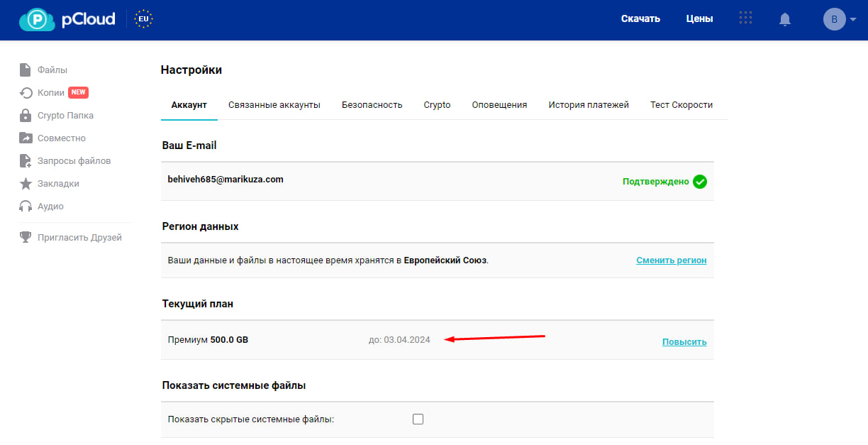Image resolution: width=868 pixels, height=445 pixels.
Task: Open Запросы файлов in the sidebar
Action: (x=74, y=161)
